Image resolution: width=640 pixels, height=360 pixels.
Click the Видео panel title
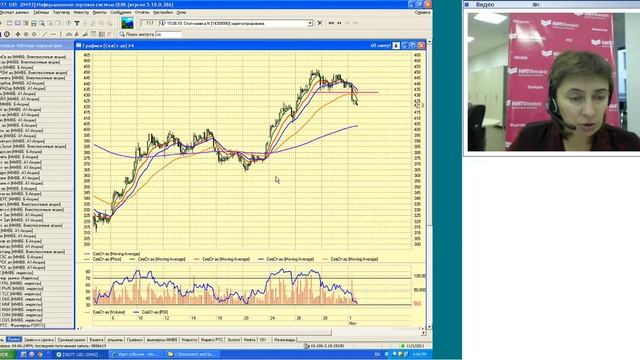pos(485,4)
